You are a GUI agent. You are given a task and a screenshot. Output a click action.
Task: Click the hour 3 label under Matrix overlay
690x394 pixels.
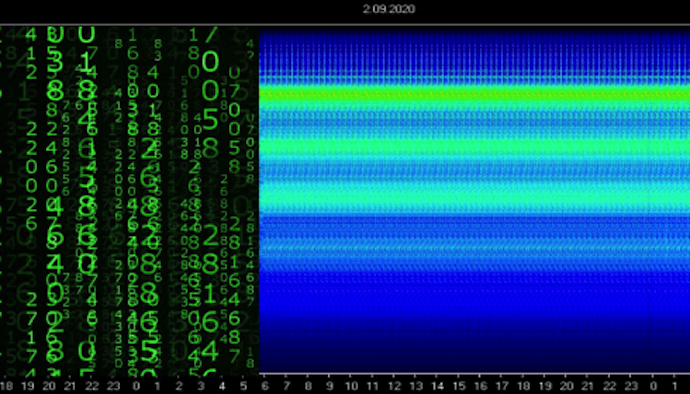pyautogui.click(x=200, y=386)
